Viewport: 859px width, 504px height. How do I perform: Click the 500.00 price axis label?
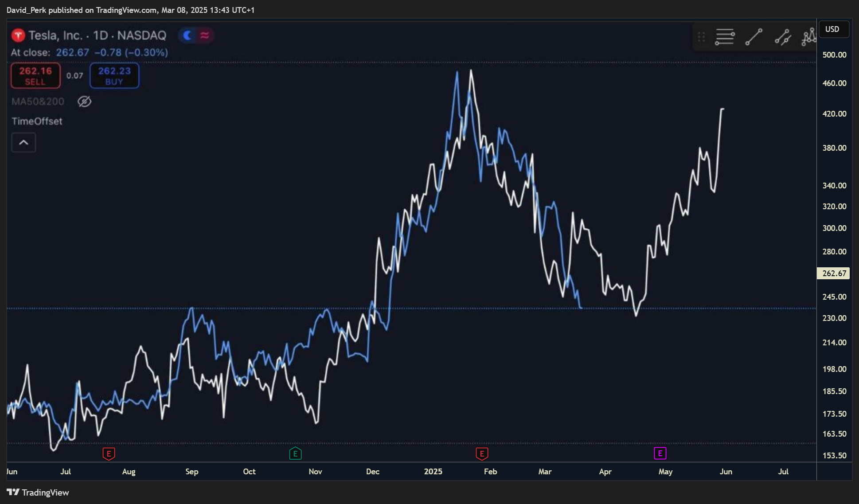coord(834,55)
